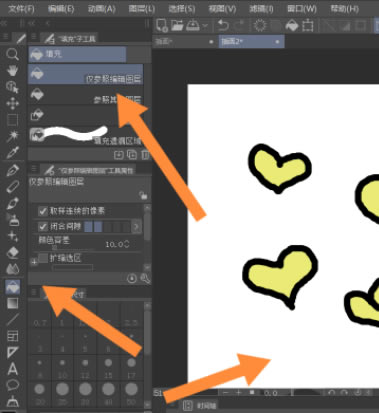379x413 pixels.
Task: Toggle the 扩缩选区 checkbox
Action: pos(43,258)
